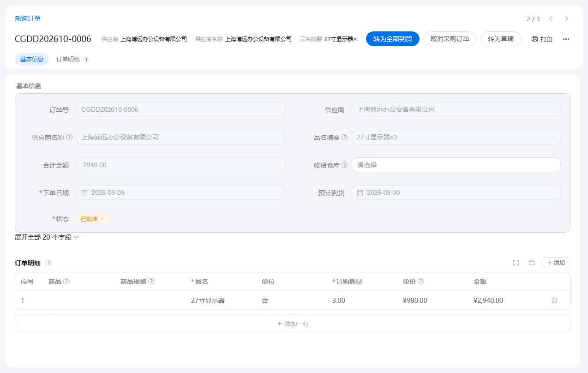Expand 展开全部 20 个字段

[47, 237]
